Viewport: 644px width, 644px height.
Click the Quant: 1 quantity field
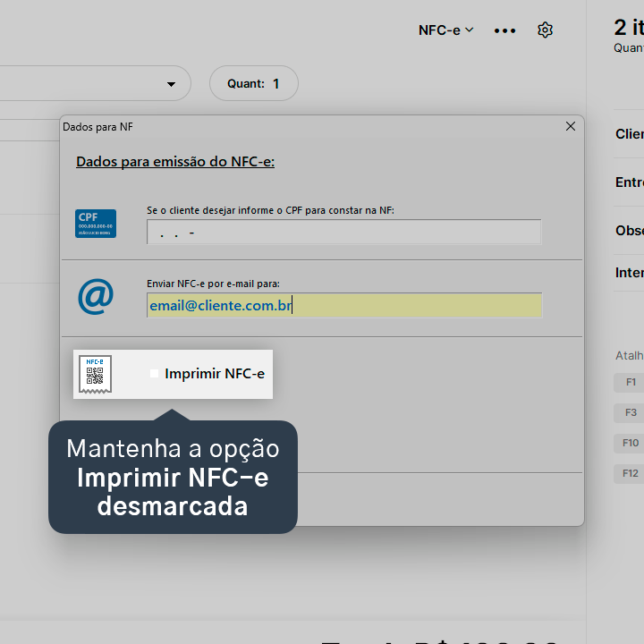point(254,83)
